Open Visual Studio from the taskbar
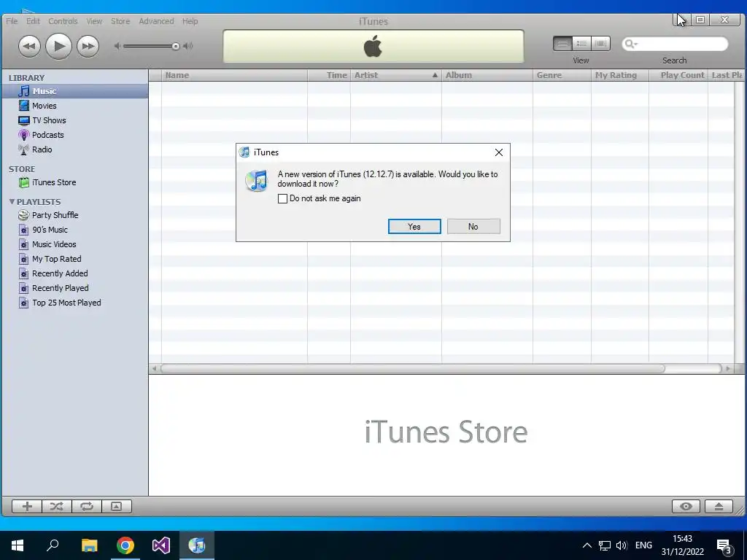Image resolution: width=747 pixels, height=560 pixels. tap(161, 545)
